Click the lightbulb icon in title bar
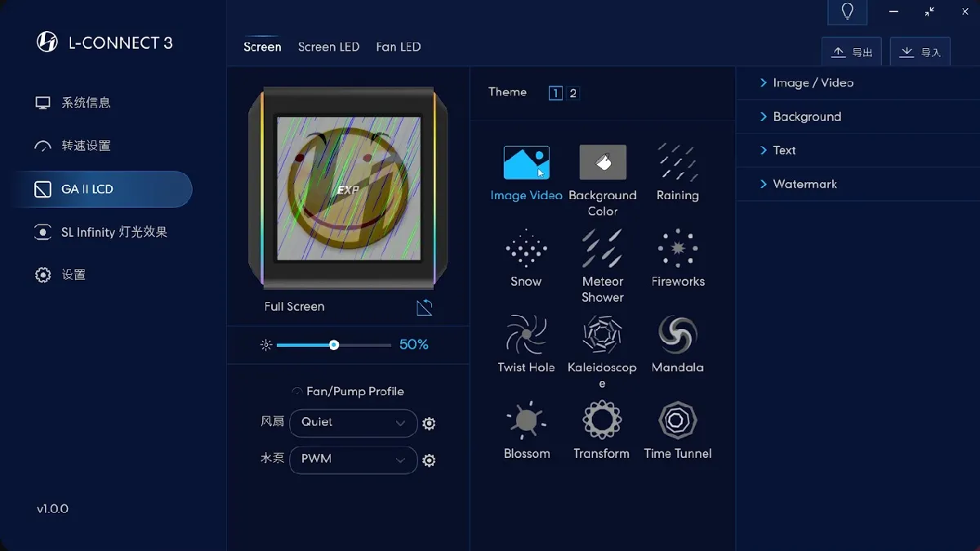The image size is (980, 551). [848, 11]
